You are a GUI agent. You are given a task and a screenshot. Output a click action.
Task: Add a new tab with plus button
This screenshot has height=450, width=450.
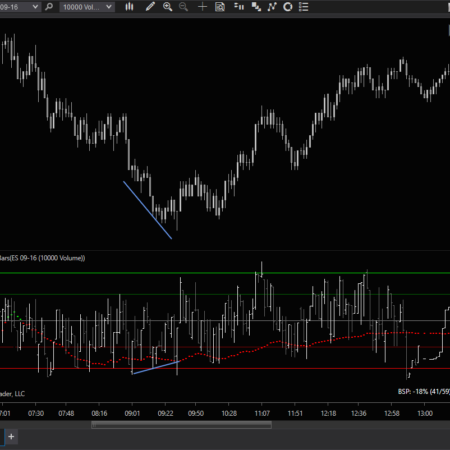pos(11,436)
